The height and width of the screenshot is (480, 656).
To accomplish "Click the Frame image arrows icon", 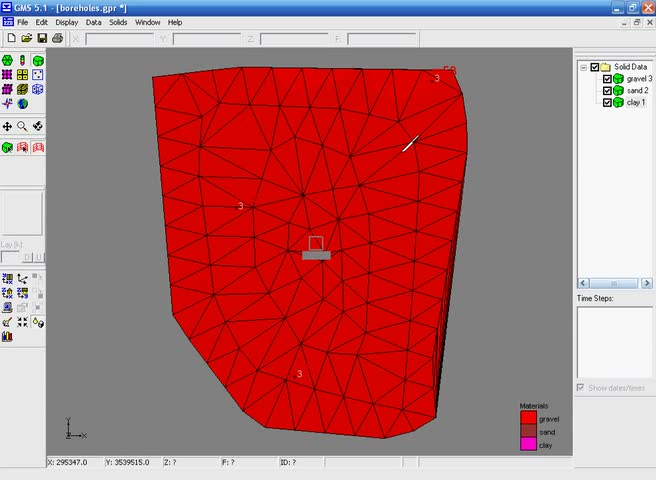I will tap(22, 322).
